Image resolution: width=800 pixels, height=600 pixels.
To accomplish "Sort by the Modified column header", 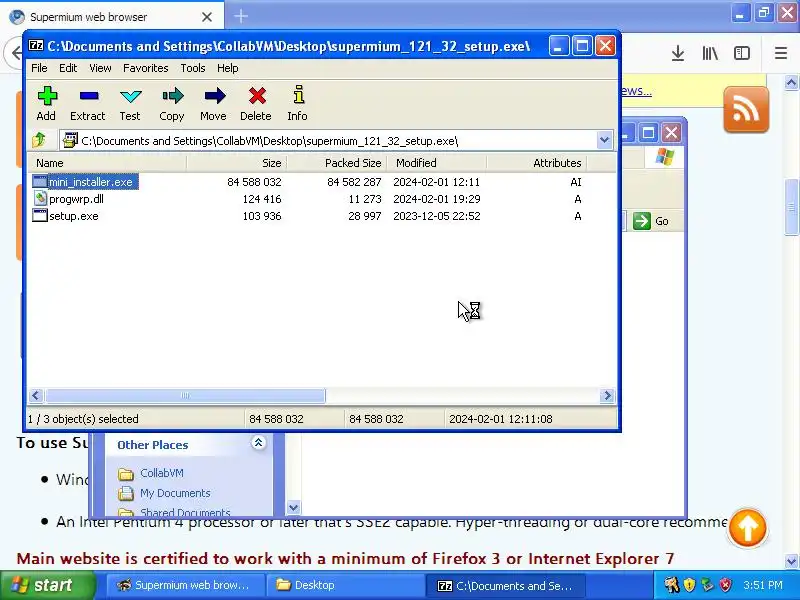I will [436, 163].
